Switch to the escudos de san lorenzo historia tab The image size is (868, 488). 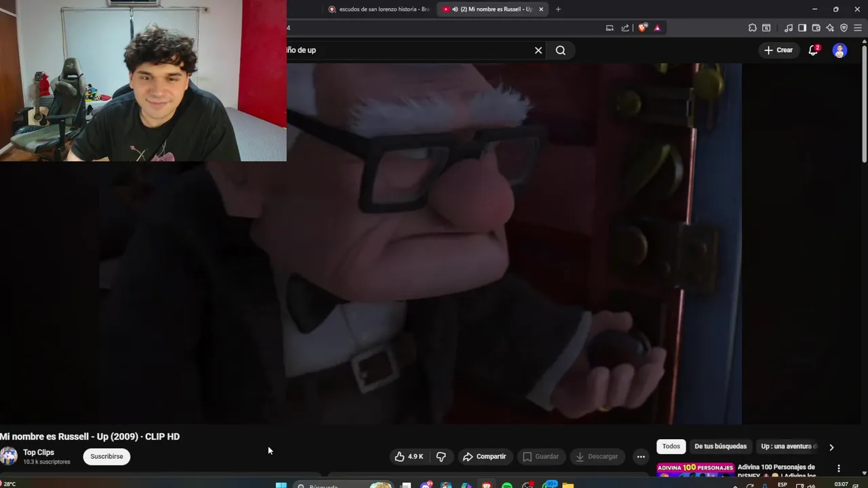click(x=379, y=9)
